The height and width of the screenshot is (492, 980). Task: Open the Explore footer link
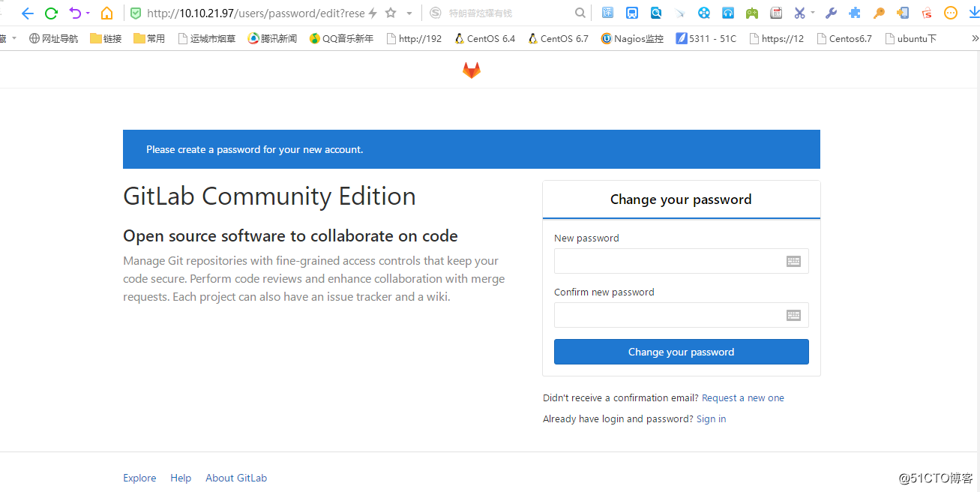139,478
